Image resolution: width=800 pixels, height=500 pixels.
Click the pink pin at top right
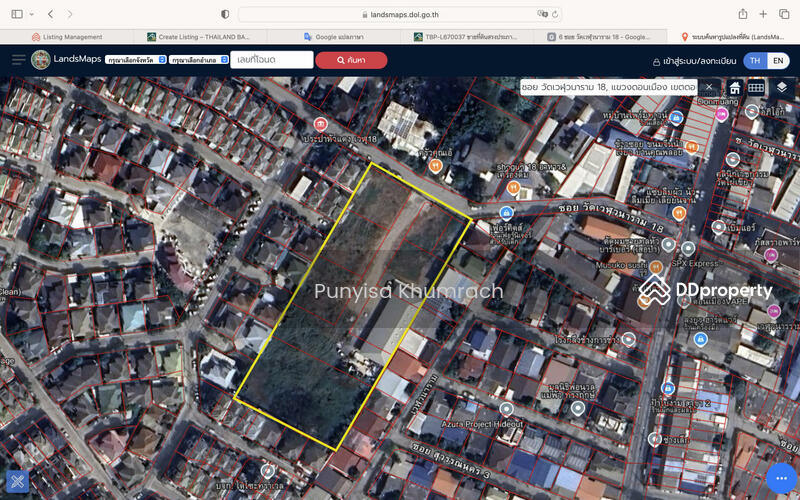[x=721, y=115]
